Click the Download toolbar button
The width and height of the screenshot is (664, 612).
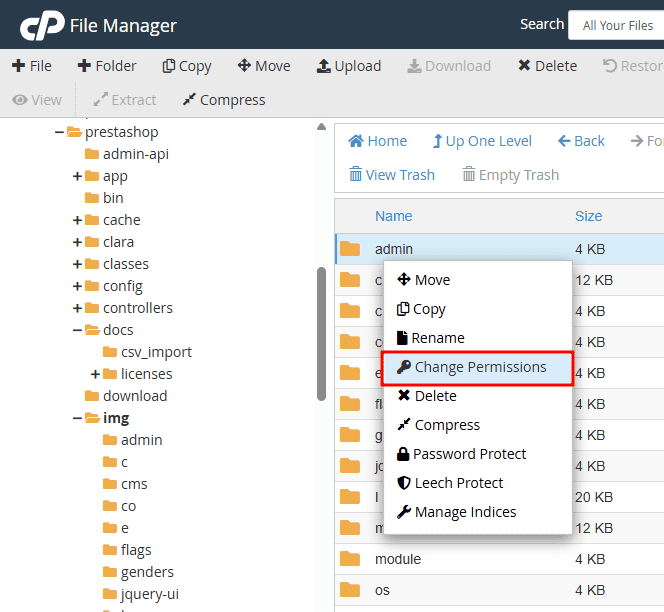(449, 66)
